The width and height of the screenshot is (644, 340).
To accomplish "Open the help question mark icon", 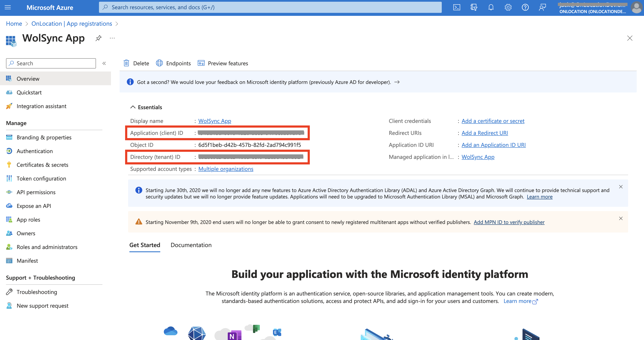I will tap(525, 7).
